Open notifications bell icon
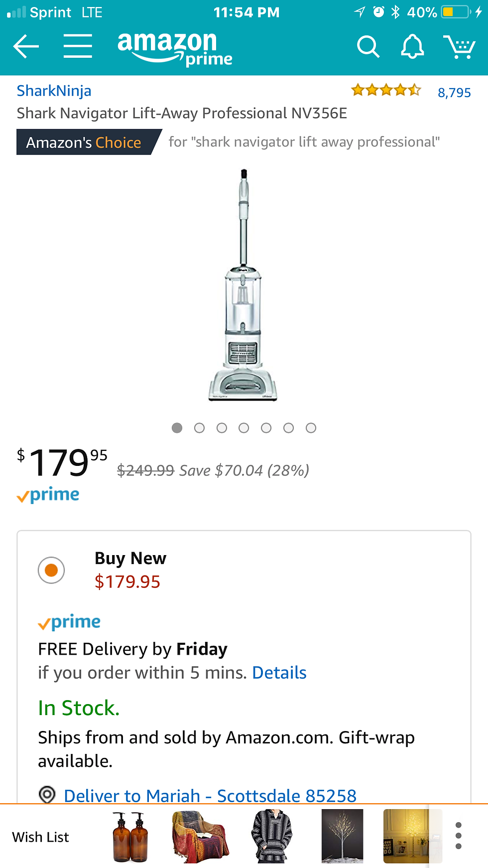 [x=412, y=47]
